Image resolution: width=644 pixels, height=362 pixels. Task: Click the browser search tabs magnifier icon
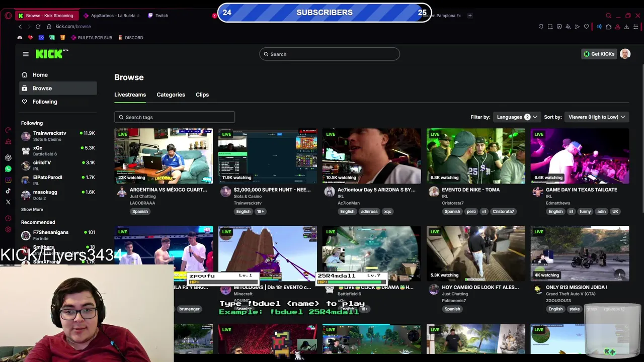pos(608,16)
